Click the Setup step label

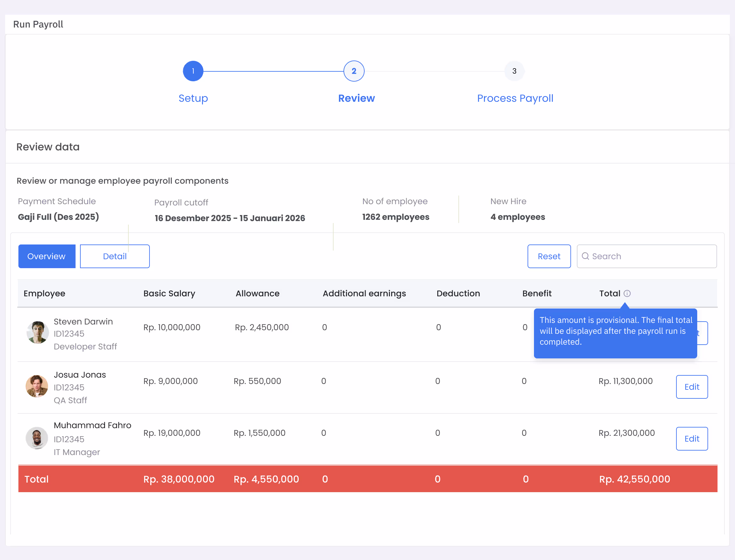[x=193, y=98]
